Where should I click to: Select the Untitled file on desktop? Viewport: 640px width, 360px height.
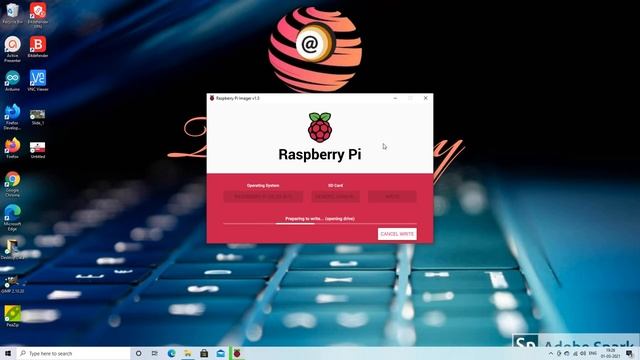pyautogui.click(x=38, y=150)
